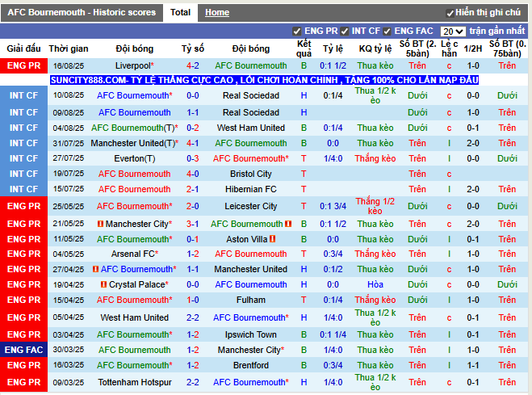Uncheck the ENG PR filter checkbox
532x395 pixels.
(x=296, y=32)
